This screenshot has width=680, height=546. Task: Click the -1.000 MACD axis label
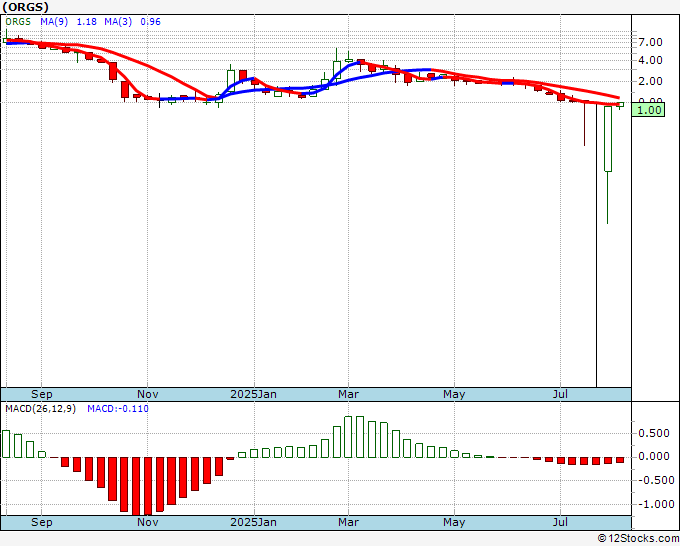point(654,504)
